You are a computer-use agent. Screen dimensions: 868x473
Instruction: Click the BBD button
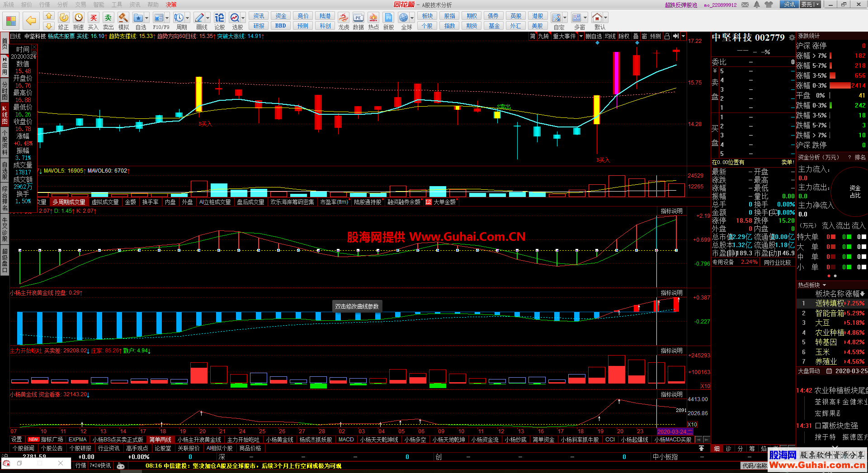(x=281, y=26)
